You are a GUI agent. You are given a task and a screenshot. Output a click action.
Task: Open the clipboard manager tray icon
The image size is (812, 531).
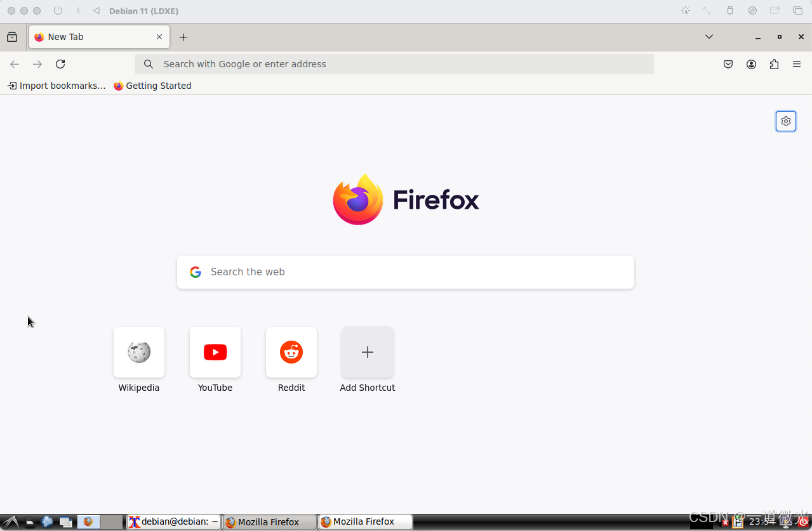(738, 522)
